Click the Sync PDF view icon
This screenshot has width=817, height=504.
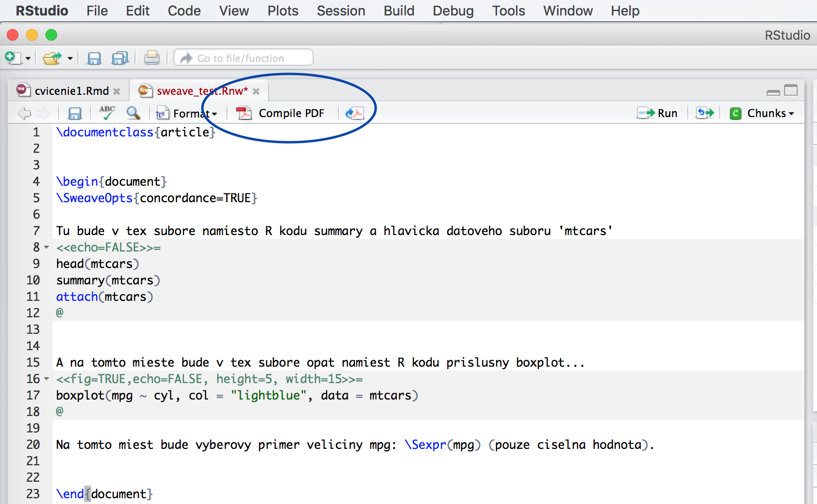coord(354,113)
